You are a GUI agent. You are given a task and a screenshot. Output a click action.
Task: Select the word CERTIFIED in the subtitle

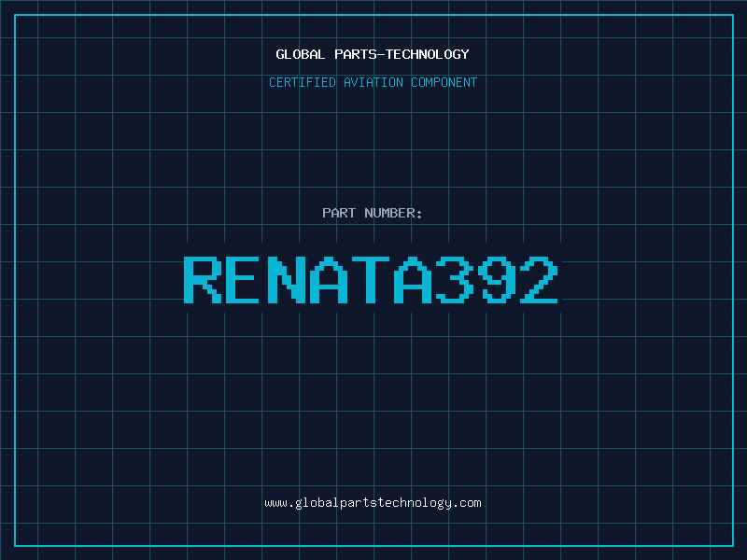(303, 82)
